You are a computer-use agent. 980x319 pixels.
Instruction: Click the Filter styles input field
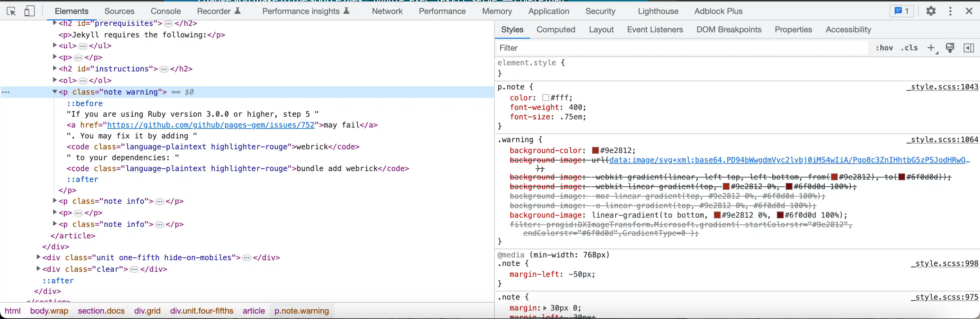pos(683,48)
